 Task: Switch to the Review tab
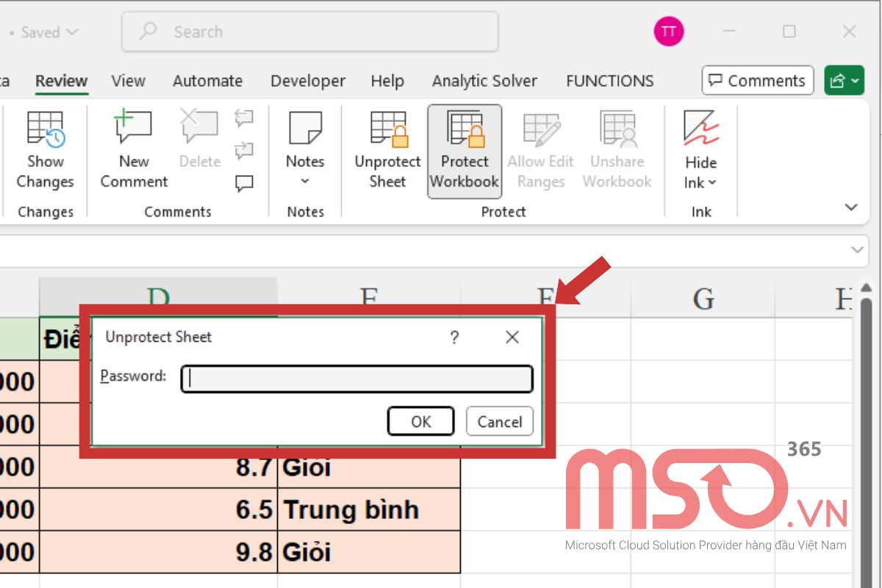[x=62, y=81]
